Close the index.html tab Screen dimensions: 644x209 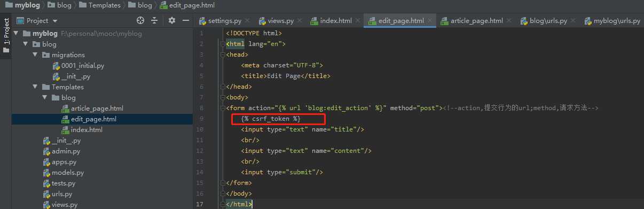357,21
